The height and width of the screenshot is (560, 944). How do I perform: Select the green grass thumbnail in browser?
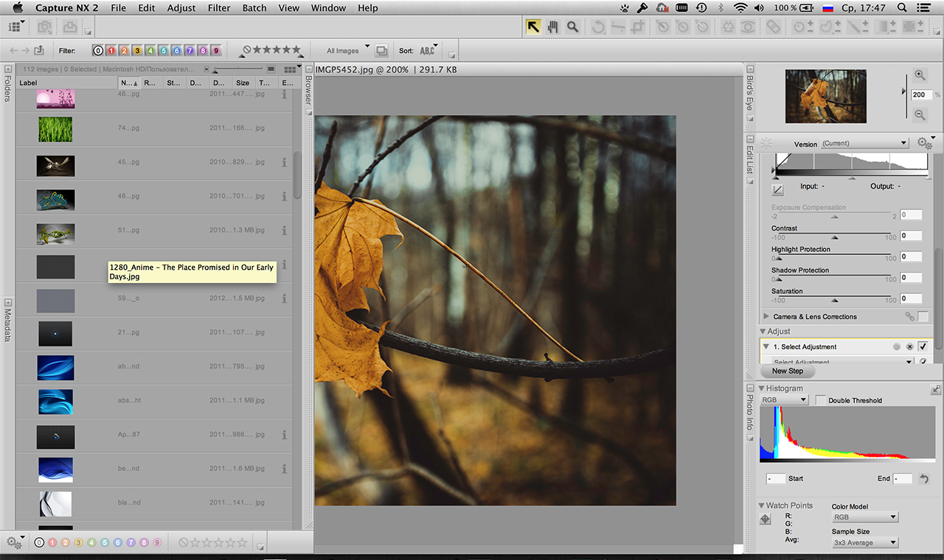(55, 130)
